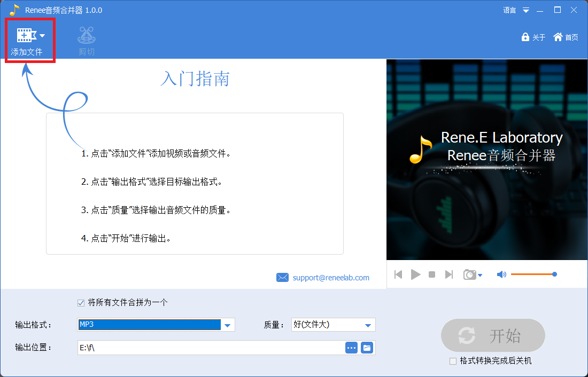588x377 pixels.
Task: Open the 质量 quality dropdown
Action: click(x=368, y=325)
